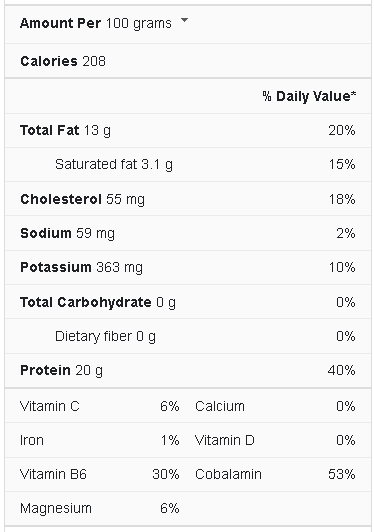Select the Iron label
374x532 pixels.
click(x=32, y=440)
